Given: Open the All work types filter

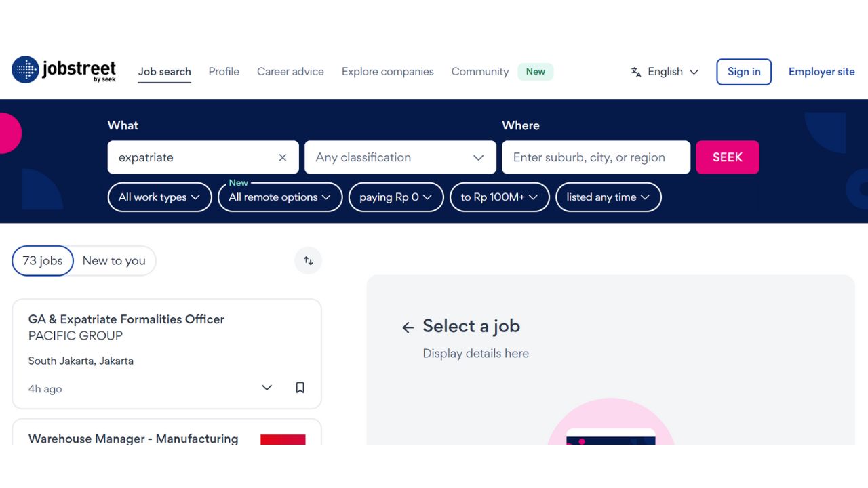Looking at the screenshot, I should [x=159, y=197].
